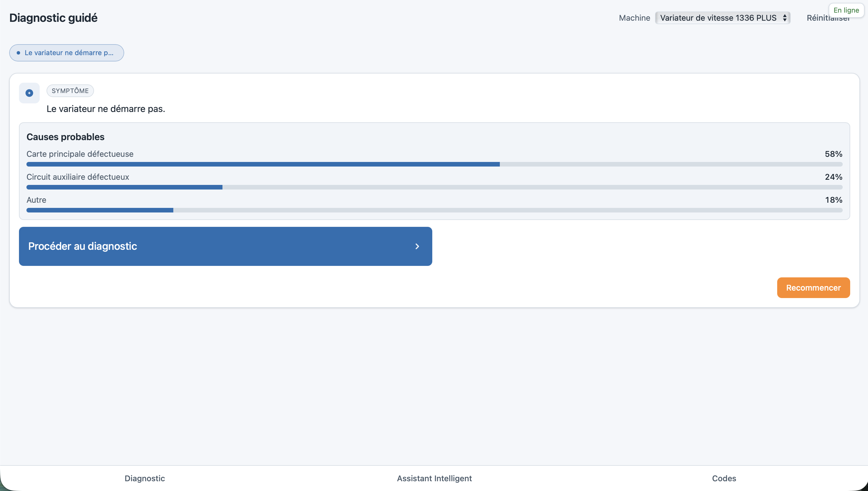Switch to the Assistant Intelligent tab
This screenshot has width=868, height=491.
(x=434, y=478)
